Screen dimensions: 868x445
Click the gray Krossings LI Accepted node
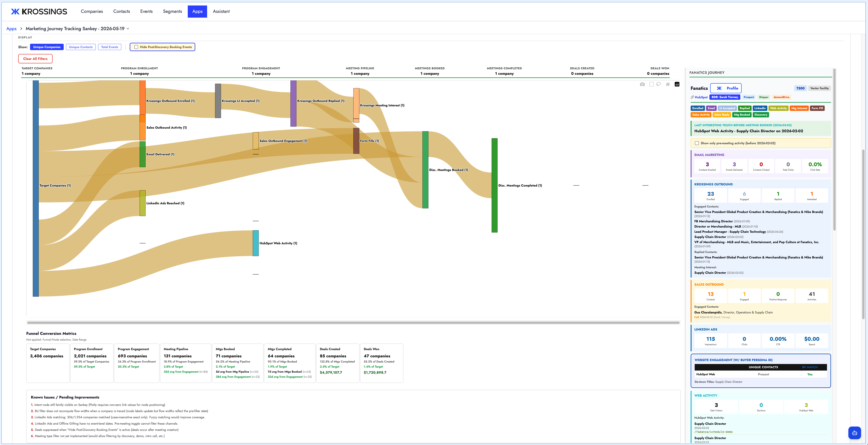[218, 101]
